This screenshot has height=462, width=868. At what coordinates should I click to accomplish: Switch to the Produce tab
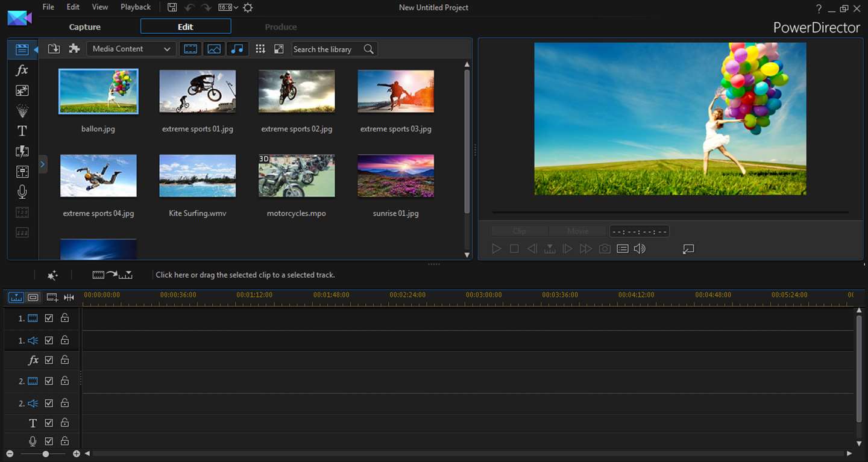(x=281, y=27)
